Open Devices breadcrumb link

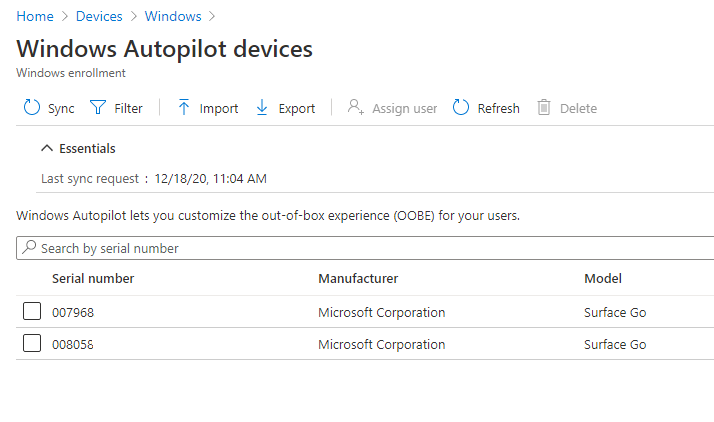99,16
